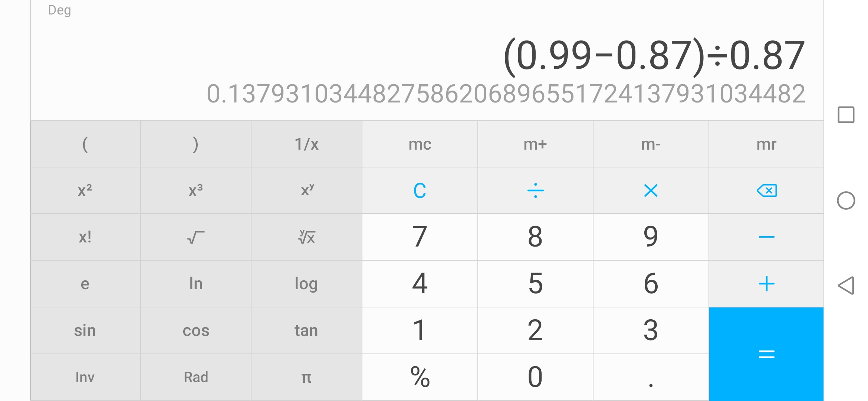Tap the Android back navigation triangle
Viewport: 868px width, 401px height.
(846, 286)
